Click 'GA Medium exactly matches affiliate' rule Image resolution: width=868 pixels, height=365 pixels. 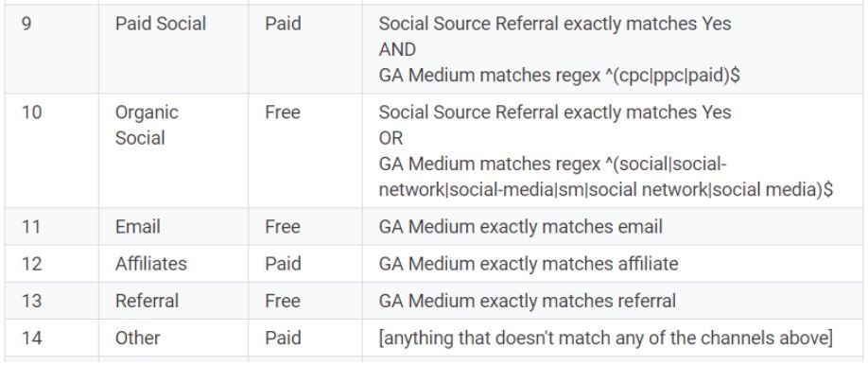coord(529,264)
